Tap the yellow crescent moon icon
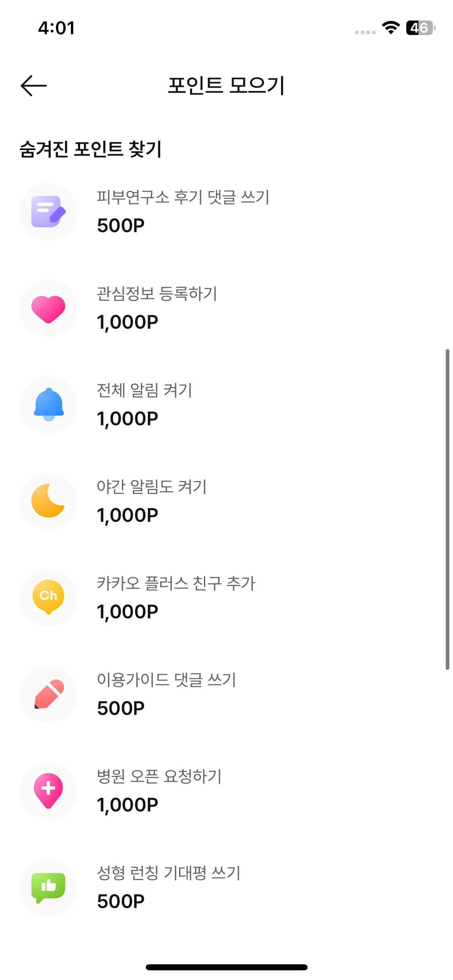This screenshot has width=453, height=980. coord(48,501)
